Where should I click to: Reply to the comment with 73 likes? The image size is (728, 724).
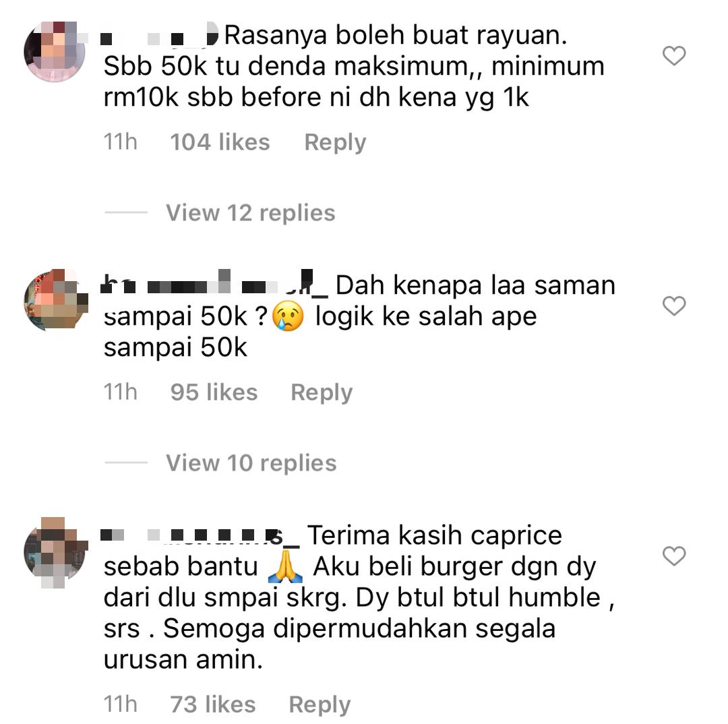[x=320, y=704]
